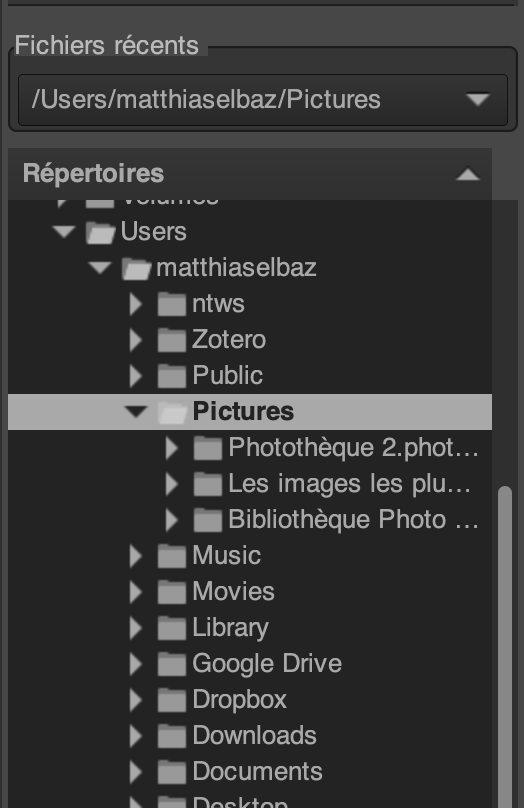Click the Public folder icon
This screenshot has width=524, height=808.
click(172, 376)
